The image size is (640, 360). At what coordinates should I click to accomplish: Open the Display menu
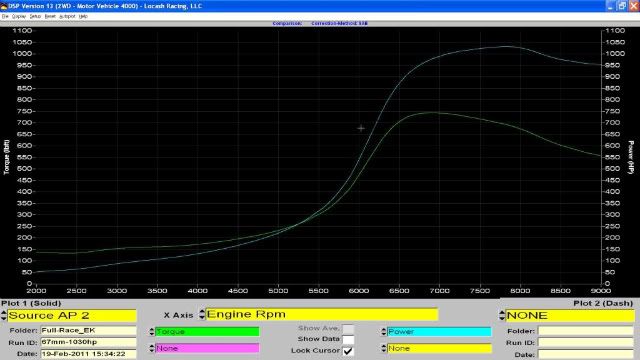click(19, 16)
